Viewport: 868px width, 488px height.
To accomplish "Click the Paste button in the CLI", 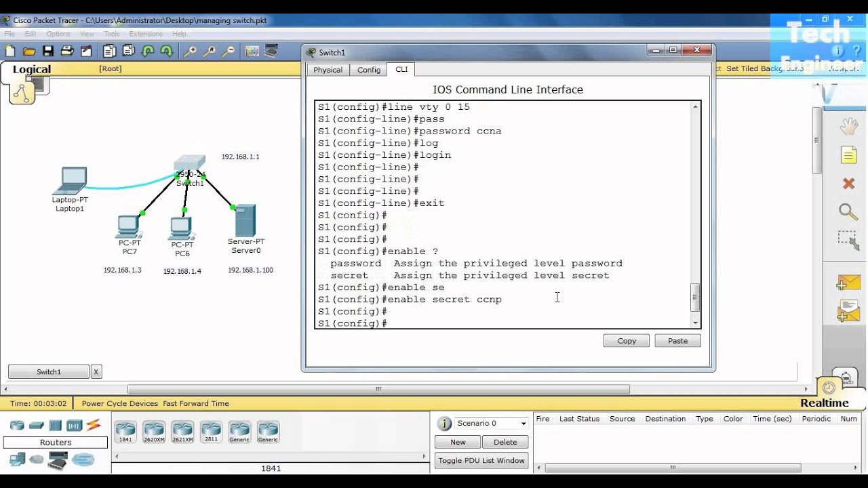I will (x=677, y=341).
